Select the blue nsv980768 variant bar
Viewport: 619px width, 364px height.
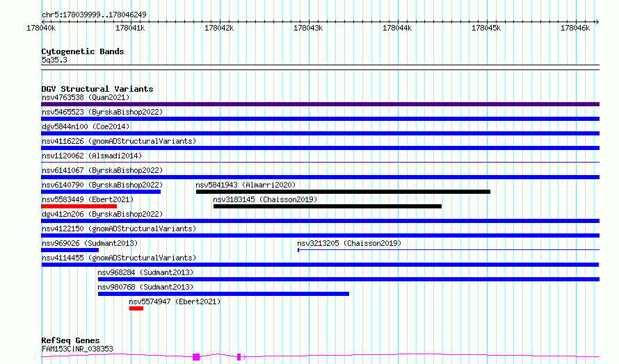223,294
